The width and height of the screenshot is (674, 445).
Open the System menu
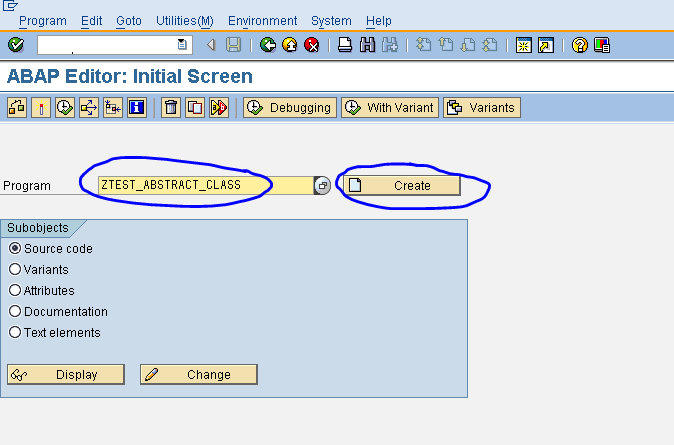pyautogui.click(x=331, y=21)
